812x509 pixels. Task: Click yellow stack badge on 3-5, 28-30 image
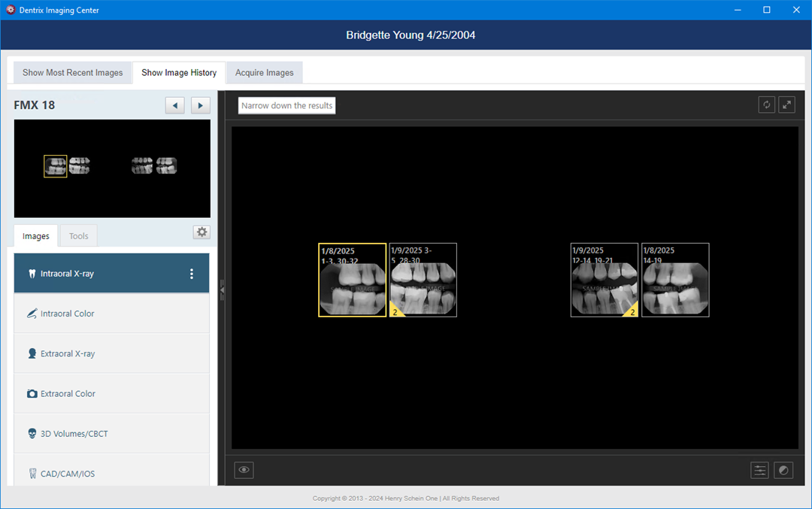395,311
